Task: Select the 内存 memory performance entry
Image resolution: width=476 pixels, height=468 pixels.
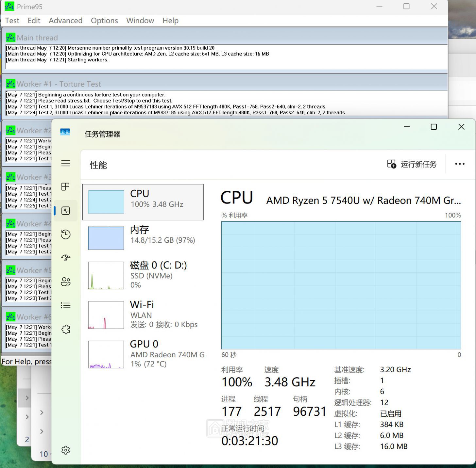Action: [143, 238]
